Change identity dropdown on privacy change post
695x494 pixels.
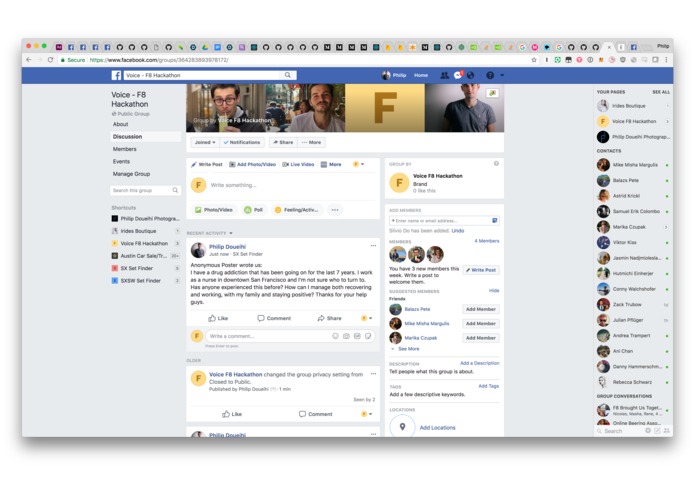point(367,414)
